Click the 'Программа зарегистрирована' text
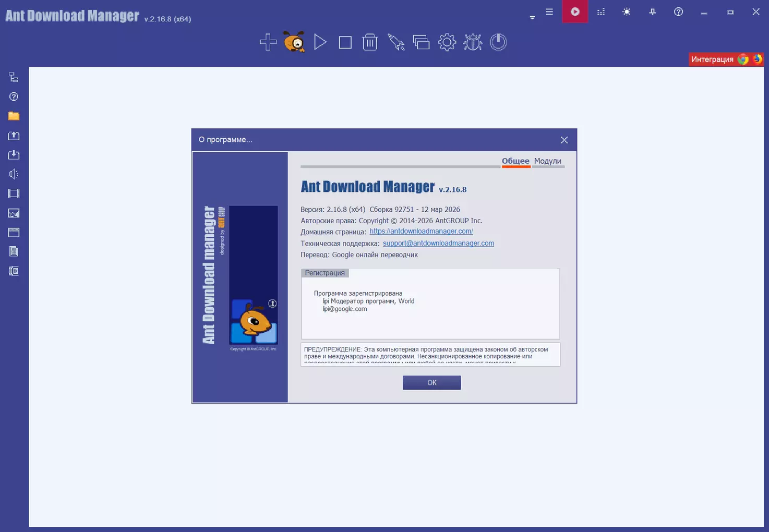The width and height of the screenshot is (769, 532). [358, 294]
